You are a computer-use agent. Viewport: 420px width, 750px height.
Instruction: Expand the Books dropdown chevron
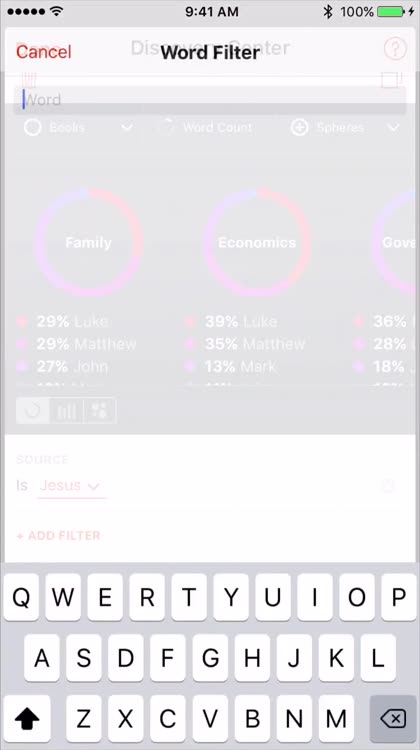pyautogui.click(x=127, y=128)
